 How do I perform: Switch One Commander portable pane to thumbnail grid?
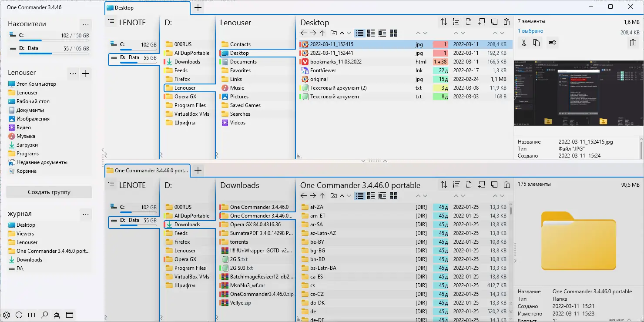point(394,196)
